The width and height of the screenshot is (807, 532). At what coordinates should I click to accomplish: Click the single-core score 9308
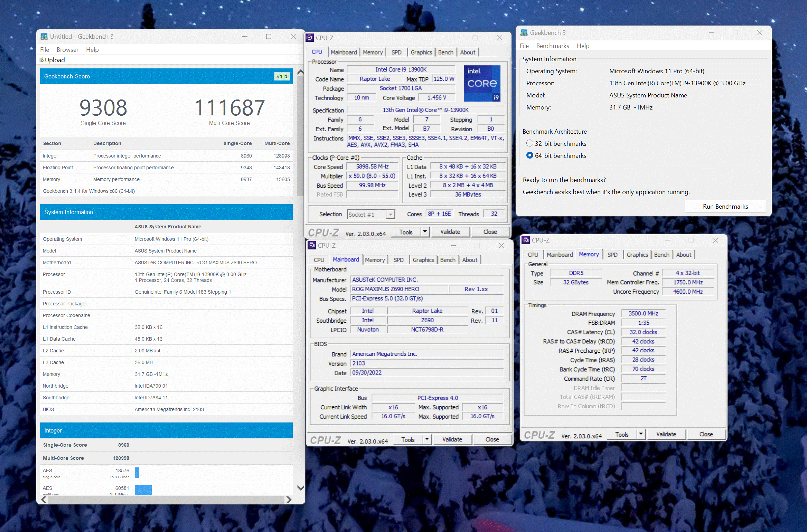103,107
